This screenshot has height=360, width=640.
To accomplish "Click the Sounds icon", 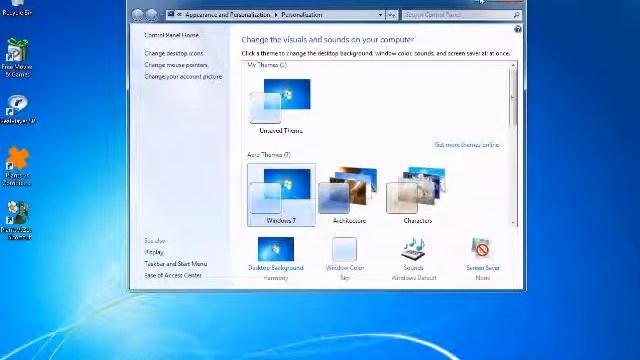I will point(413,249).
